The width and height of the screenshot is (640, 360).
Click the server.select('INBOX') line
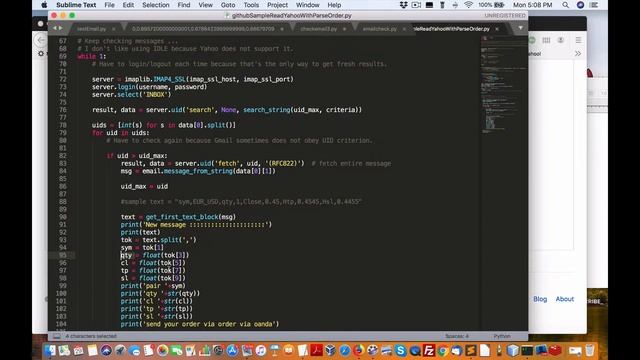[131, 94]
